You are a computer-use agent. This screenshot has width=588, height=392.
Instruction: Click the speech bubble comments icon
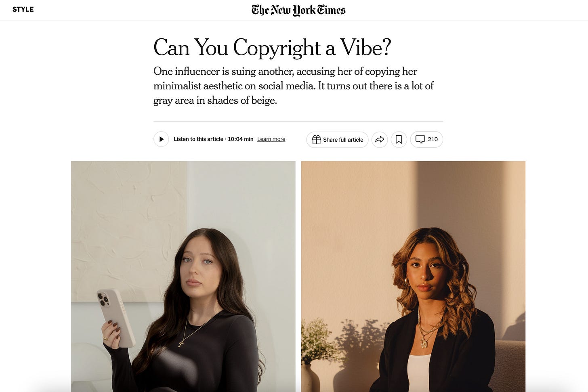click(x=420, y=139)
